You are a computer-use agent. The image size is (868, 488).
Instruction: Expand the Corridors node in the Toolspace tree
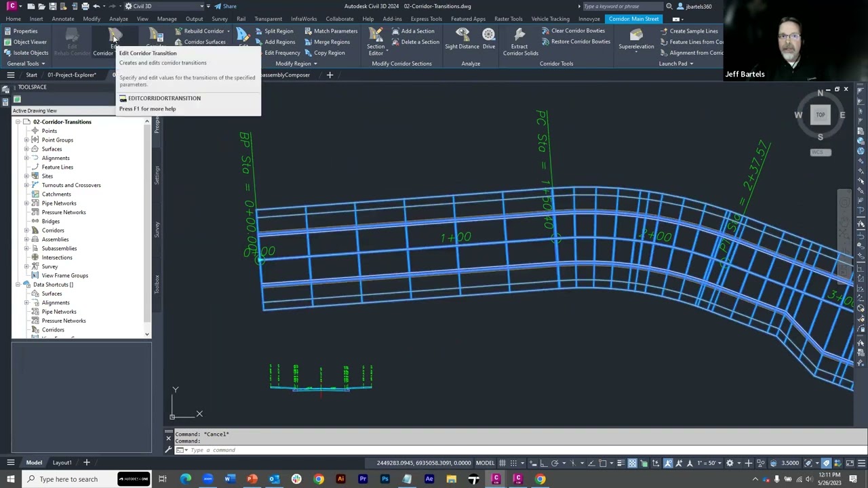26,230
